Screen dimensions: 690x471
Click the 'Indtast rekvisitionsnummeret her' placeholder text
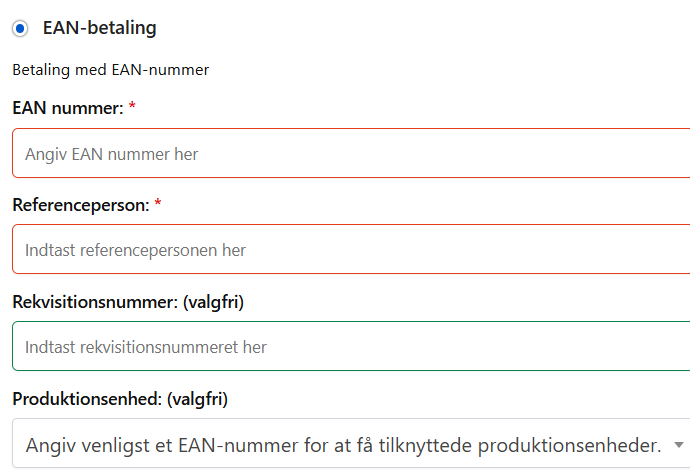click(x=146, y=347)
